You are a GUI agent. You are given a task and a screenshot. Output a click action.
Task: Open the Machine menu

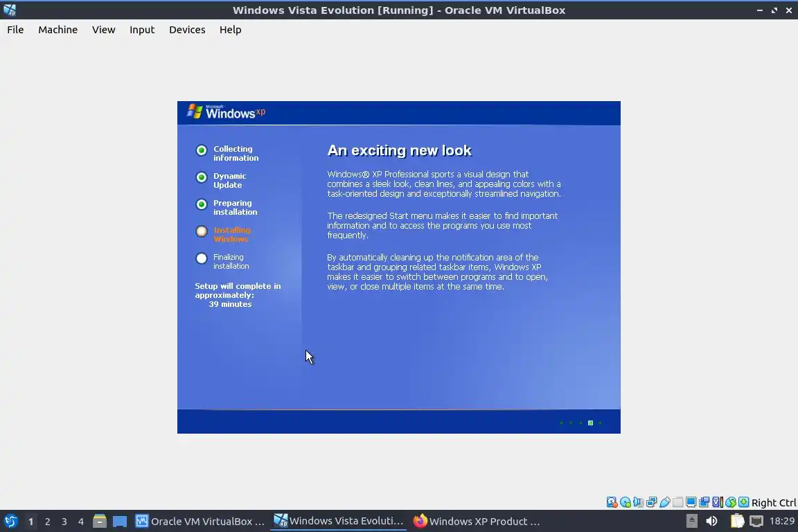(x=57, y=30)
